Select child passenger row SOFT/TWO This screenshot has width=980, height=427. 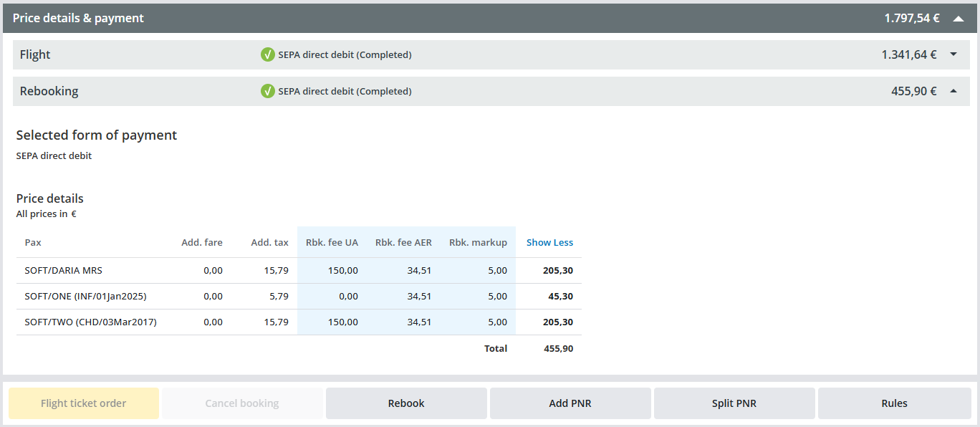(90, 322)
